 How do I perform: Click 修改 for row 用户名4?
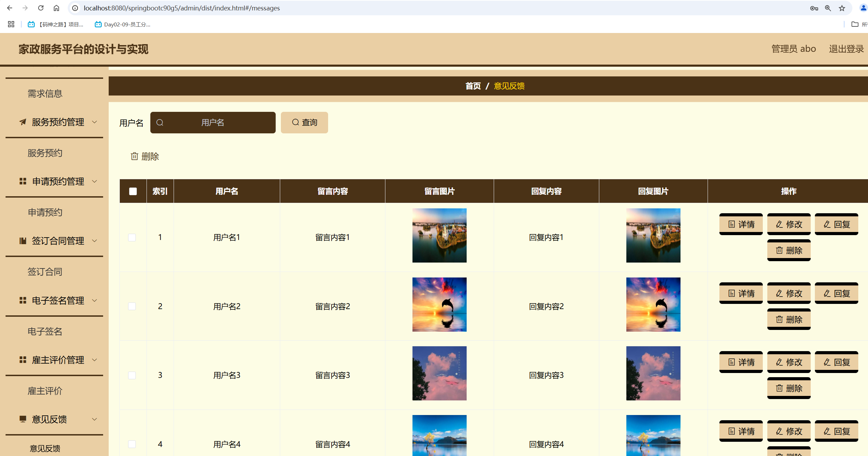click(789, 431)
